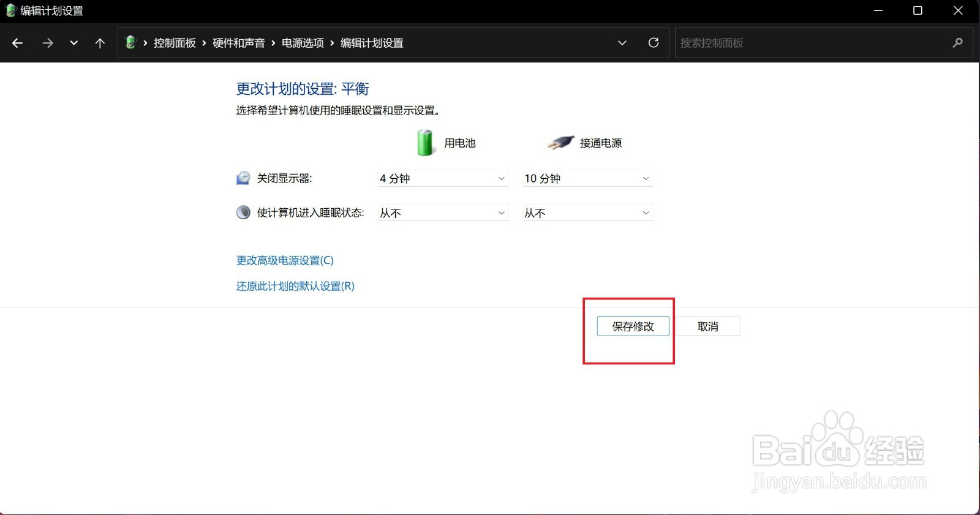Go up one level with the up arrow

pos(100,43)
